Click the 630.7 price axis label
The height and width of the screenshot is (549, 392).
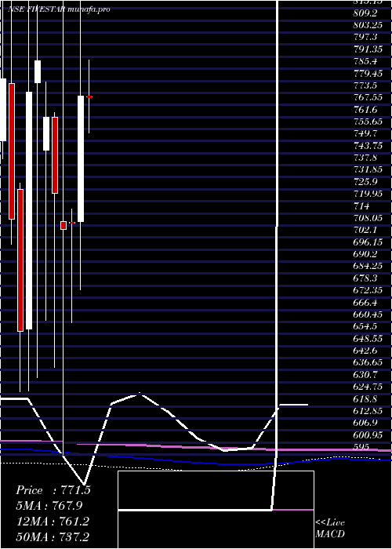click(365, 375)
